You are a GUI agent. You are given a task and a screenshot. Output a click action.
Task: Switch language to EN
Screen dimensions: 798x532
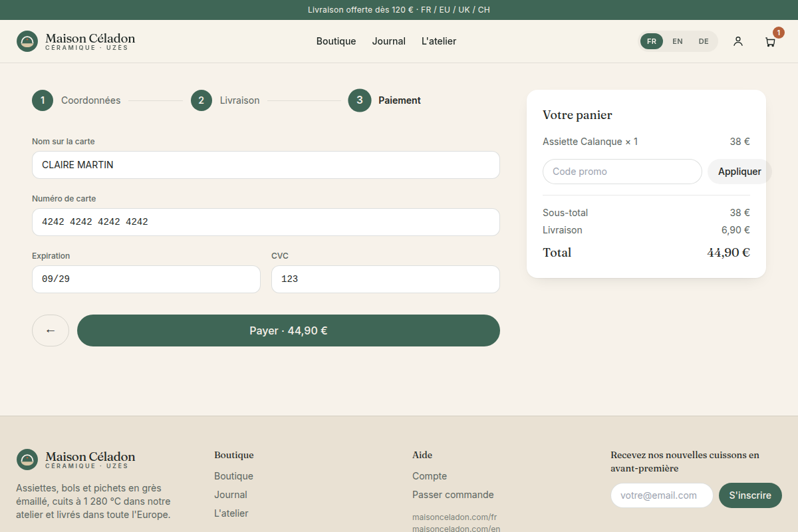(678, 41)
